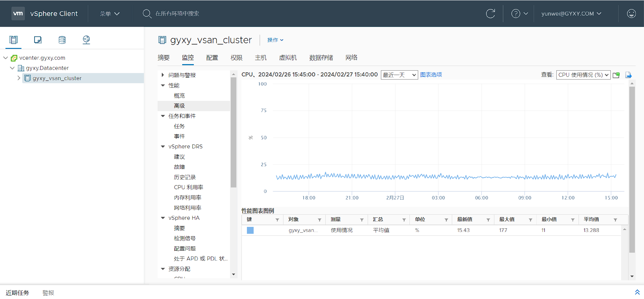Pop out chart in new window icon
The height and width of the screenshot is (299, 644).
[x=616, y=75]
